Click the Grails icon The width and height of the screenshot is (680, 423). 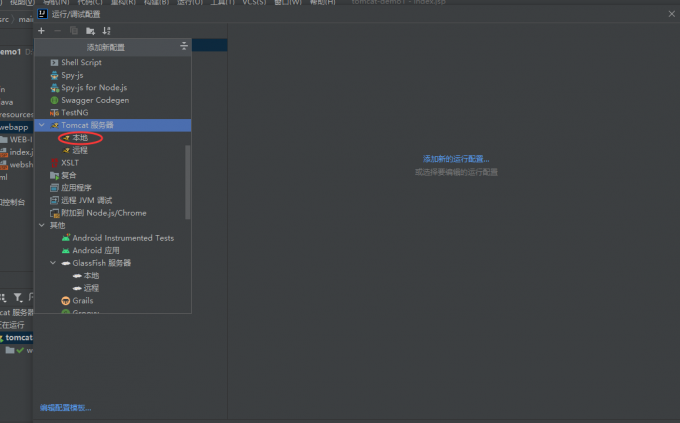65,301
